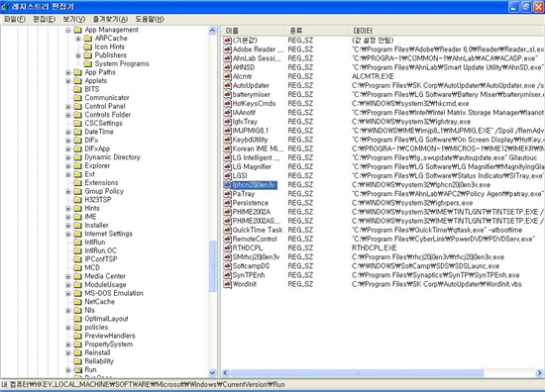
Task: Click the BITS folder icon
Action: 78,89
